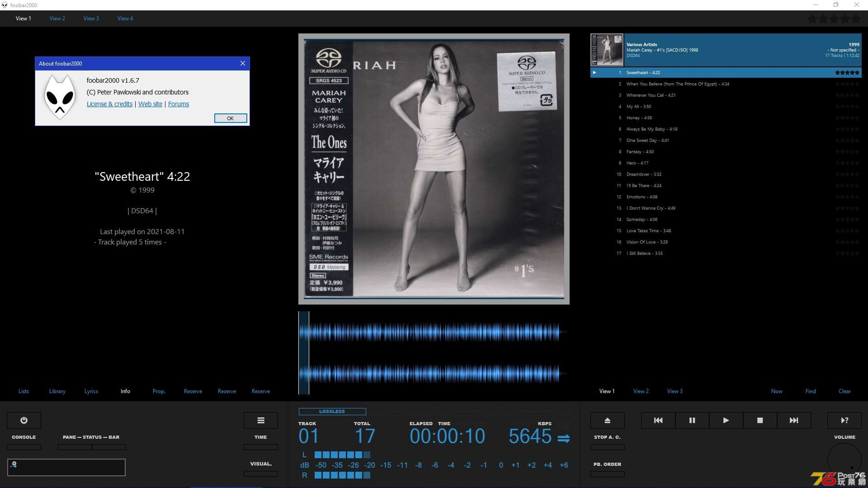Select the Library tab
The width and height of the screenshot is (868, 488).
pos(57,391)
